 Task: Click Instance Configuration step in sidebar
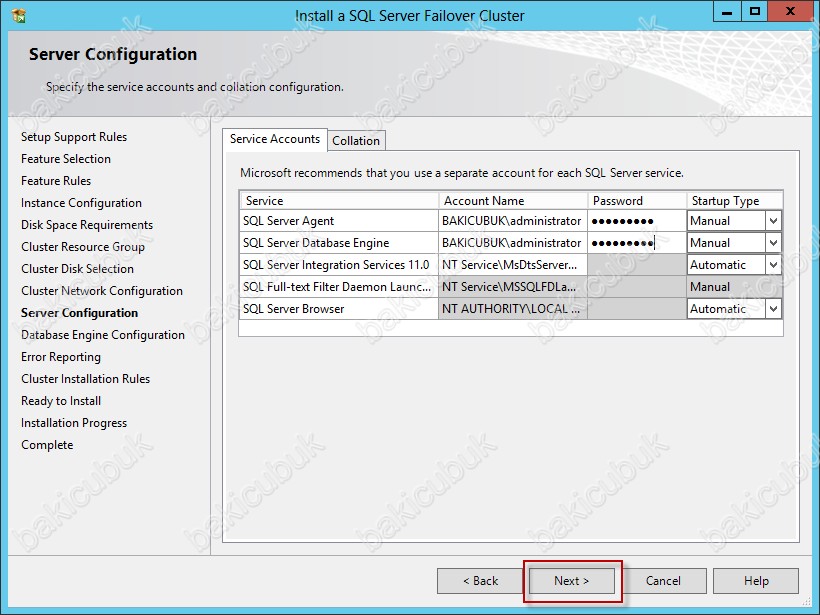coord(82,203)
